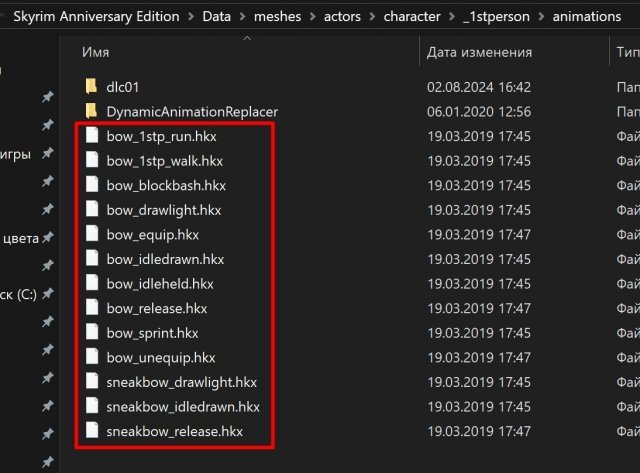Navigate to character in address bar

click(412, 16)
